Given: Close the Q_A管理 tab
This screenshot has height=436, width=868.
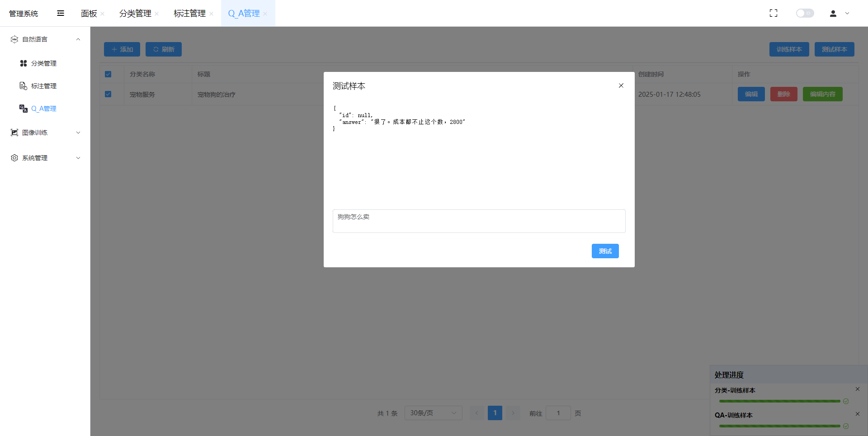Looking at the screenshot, I should coord(265,14).
